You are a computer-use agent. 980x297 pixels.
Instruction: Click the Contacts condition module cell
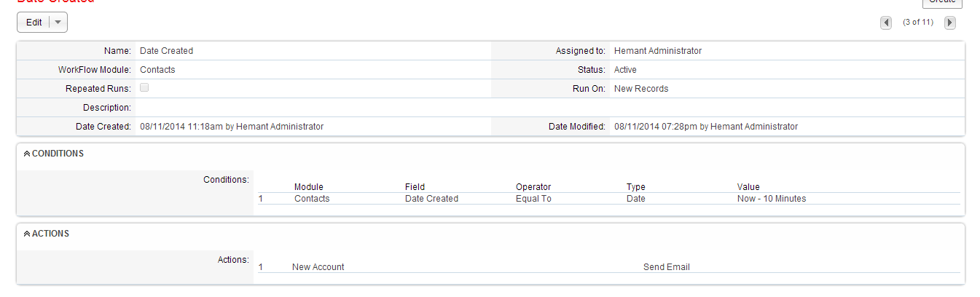[312, 199]
